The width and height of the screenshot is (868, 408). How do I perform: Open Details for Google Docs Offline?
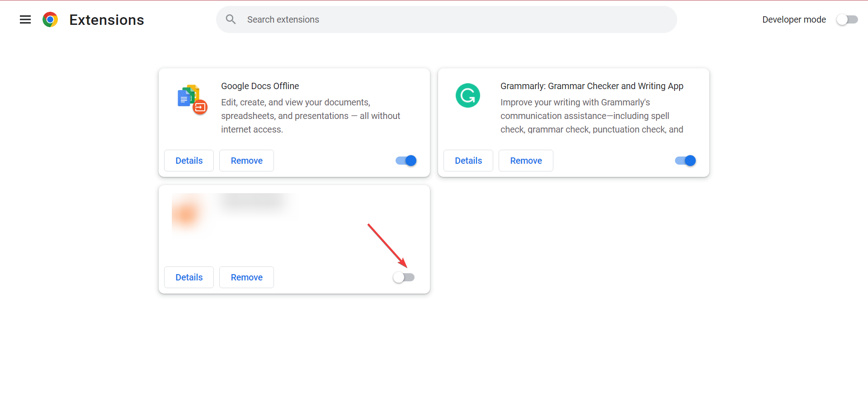(189, 161)
